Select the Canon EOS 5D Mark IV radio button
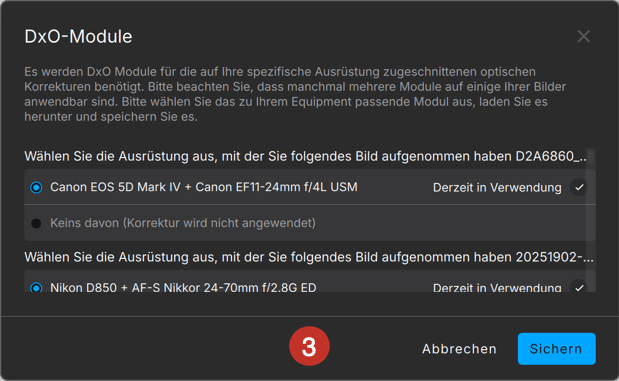Viewport: 619px width, 381px height. click(x=36, y=188)
